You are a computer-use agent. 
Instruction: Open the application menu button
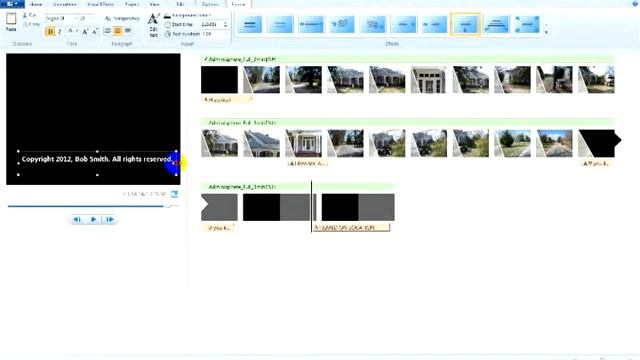tap(12, 4)
